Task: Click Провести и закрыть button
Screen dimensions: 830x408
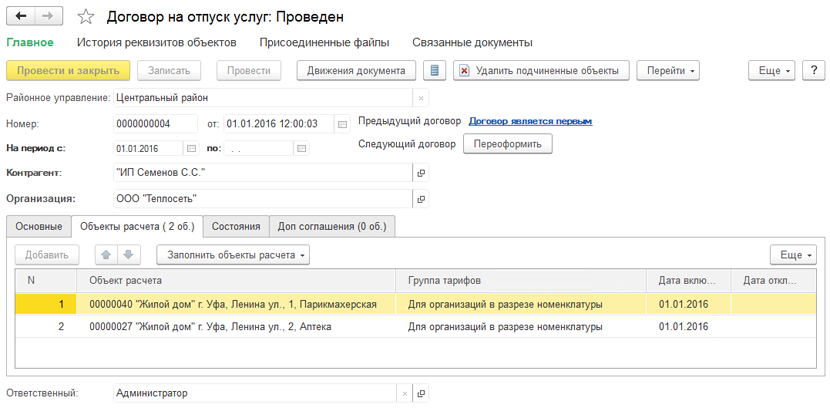Action: coord(68,71)
